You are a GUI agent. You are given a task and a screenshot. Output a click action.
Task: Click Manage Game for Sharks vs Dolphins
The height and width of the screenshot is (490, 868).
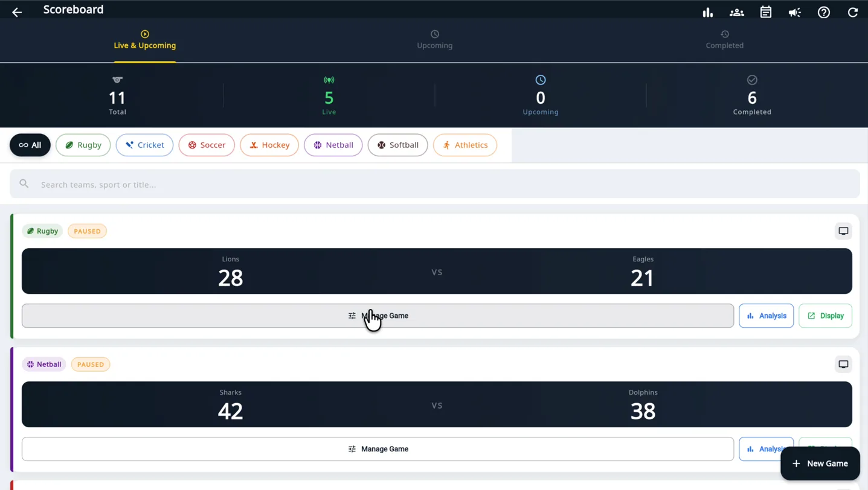(x=378, y=449)
